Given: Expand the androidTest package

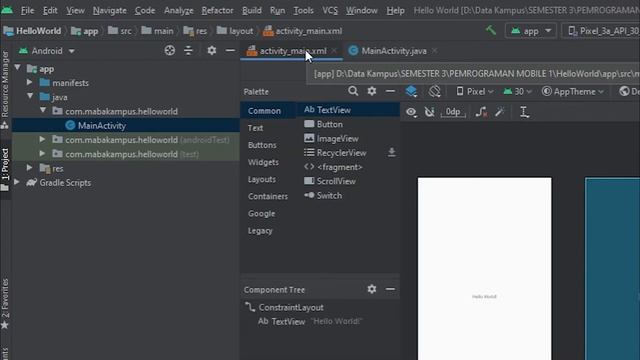Looking at the screenshot, I should click(42, 140).
